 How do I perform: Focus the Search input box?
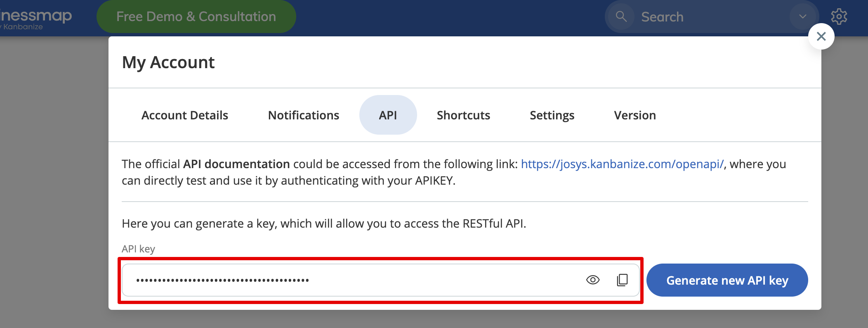tap(710, 17)
